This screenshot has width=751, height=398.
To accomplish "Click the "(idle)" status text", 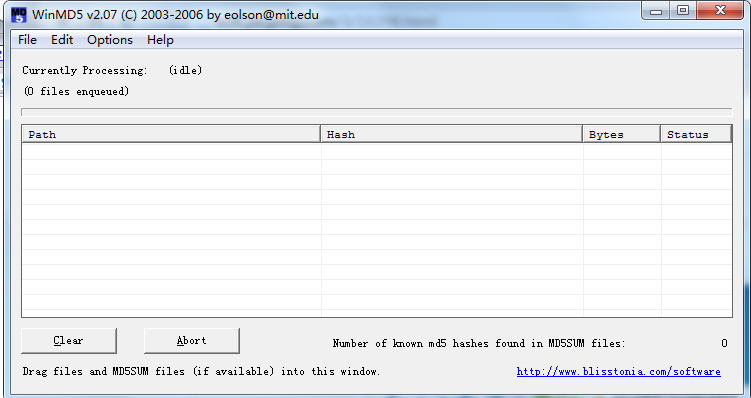I will (x=185, y=70).
